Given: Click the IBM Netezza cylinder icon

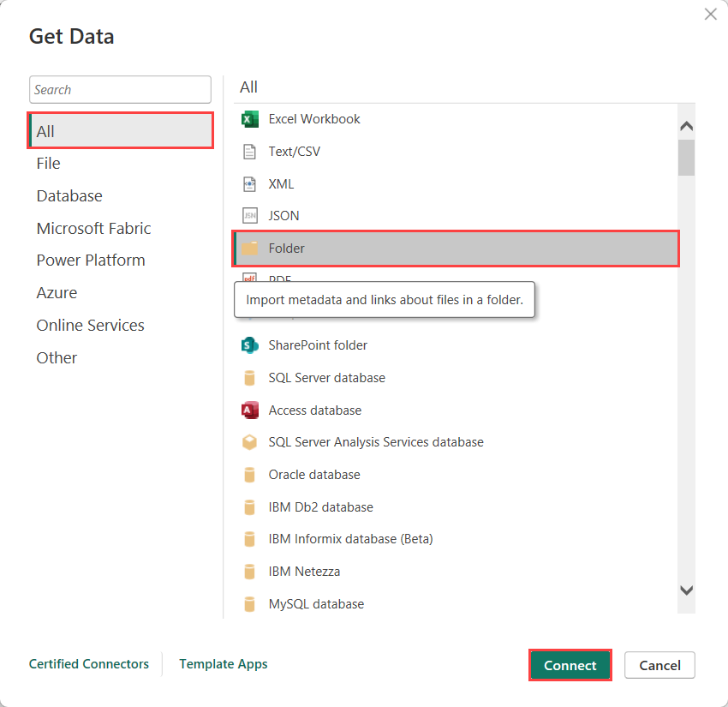Looking at the screenshot, I should pyautogui.click(x=250, y=572).
